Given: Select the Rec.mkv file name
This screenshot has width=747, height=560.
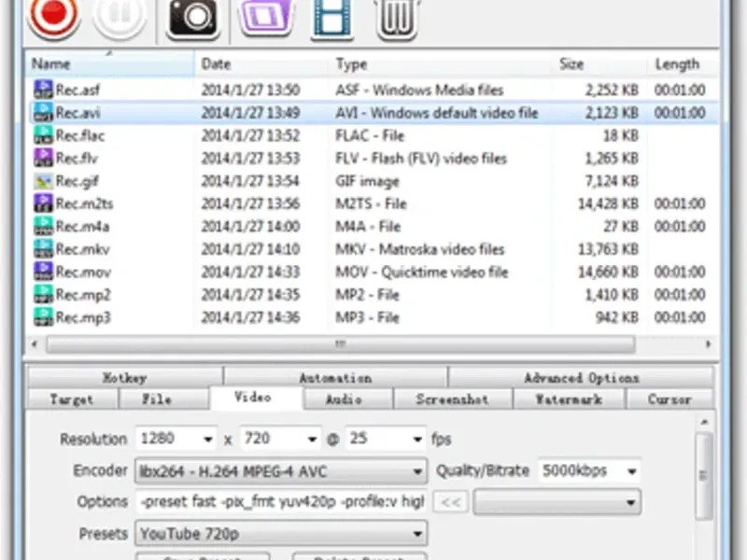Looking at the screenshot, I should pyautogui.click(x=82, y=249).
